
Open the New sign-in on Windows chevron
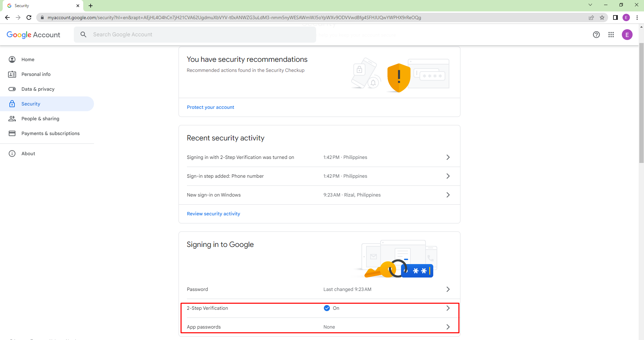448,195
